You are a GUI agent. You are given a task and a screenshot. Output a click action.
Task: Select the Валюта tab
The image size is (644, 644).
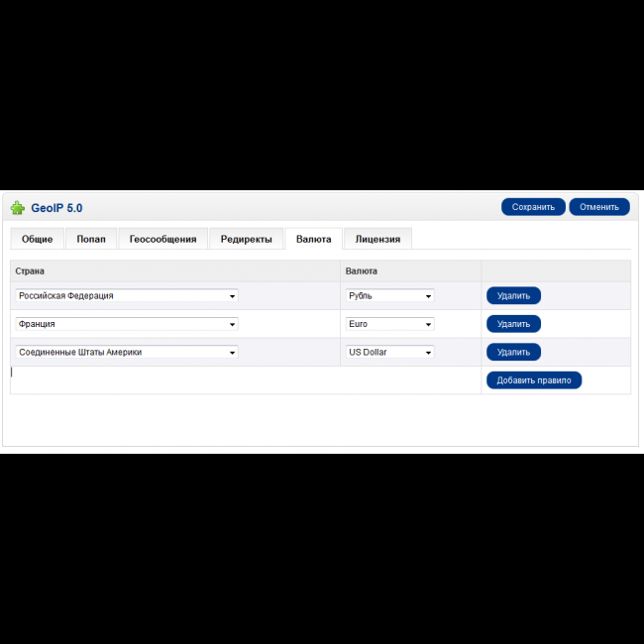tap(313, 239)
